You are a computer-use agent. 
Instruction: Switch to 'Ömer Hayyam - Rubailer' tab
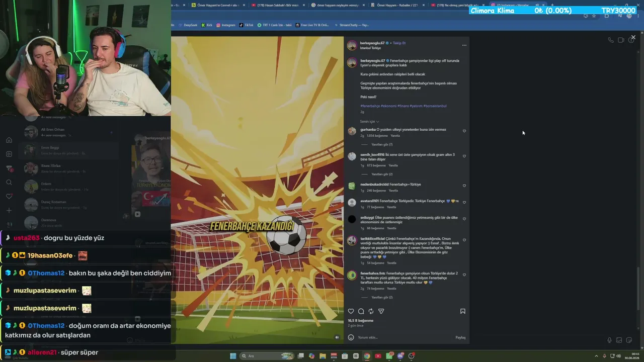click(396, 5)
